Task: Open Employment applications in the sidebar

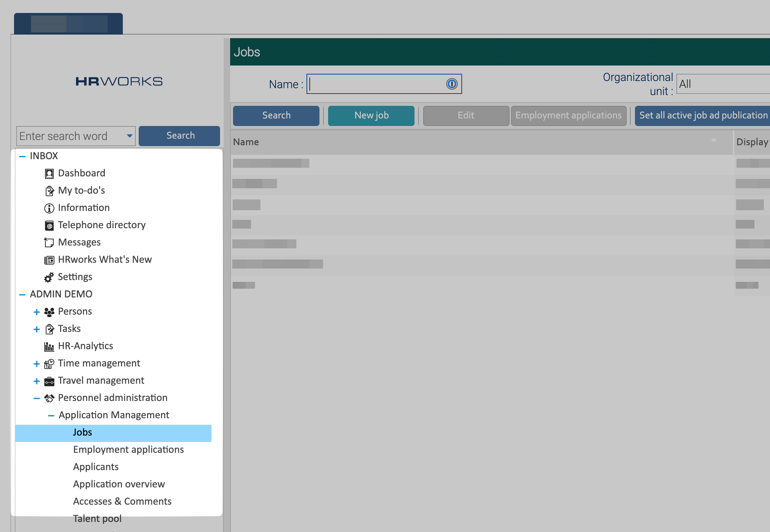Action: (x=128, y=450)
